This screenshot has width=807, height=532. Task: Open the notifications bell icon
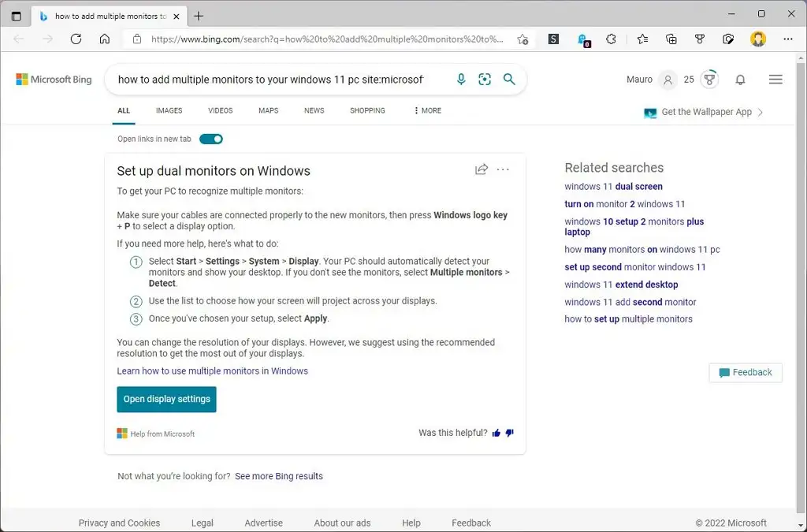[739, 79]
